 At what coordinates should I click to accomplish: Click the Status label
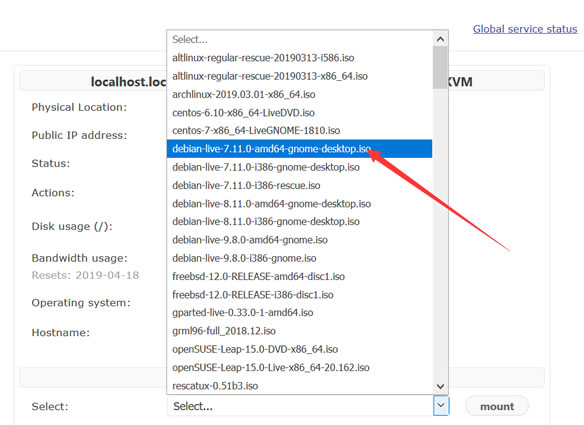point(51,164)
